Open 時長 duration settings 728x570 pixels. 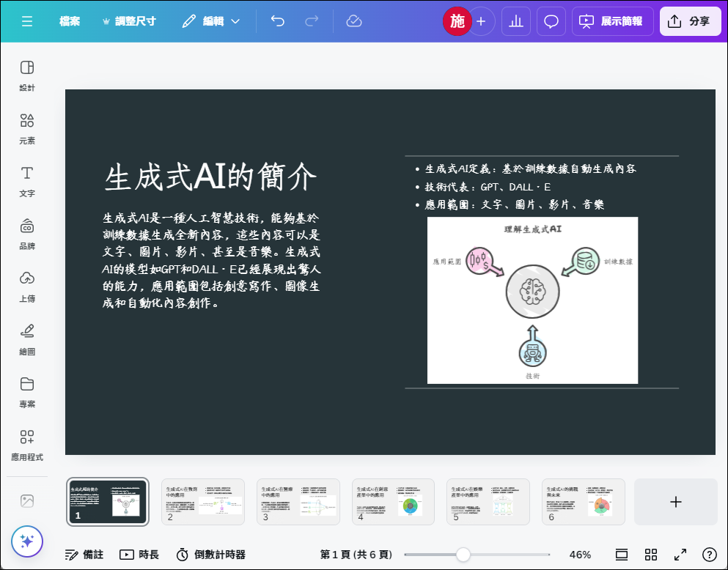click(x=139, y=555)
